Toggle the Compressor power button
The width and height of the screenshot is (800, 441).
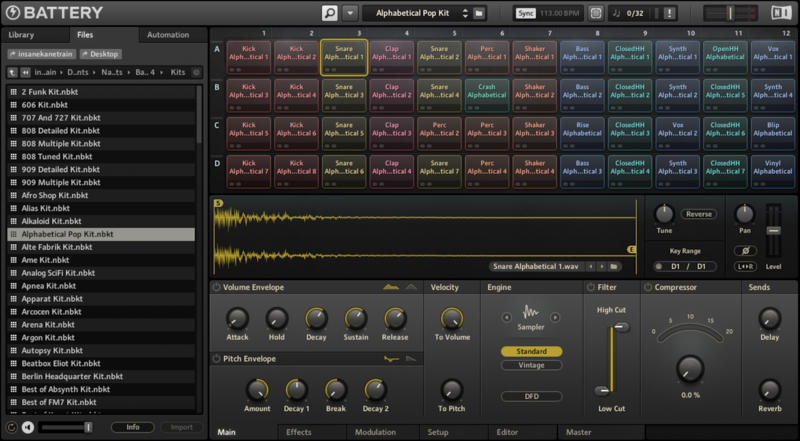pos(647,288)
